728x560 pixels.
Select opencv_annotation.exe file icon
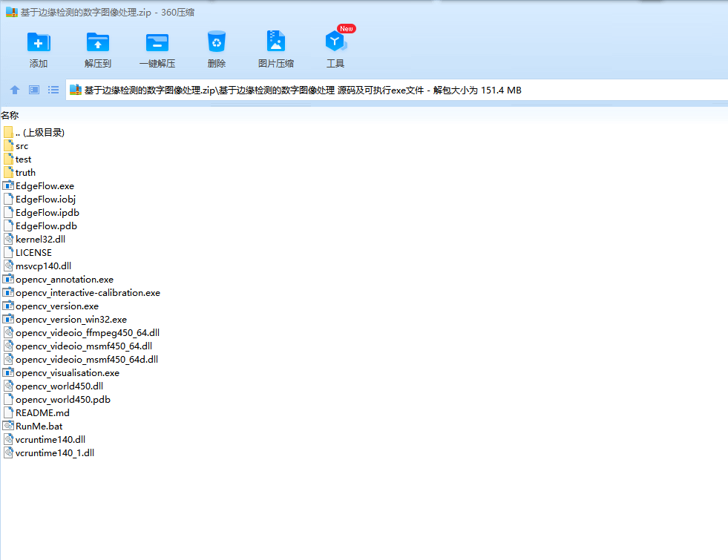[x=8, y=280]
